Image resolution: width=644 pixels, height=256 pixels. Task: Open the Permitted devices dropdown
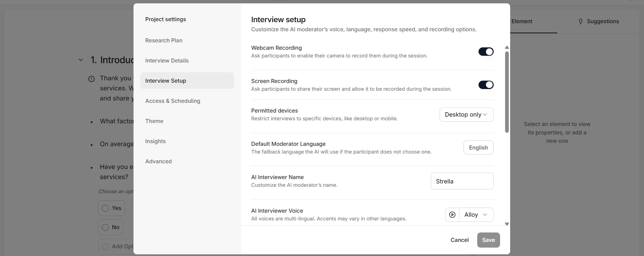[466, 115]
